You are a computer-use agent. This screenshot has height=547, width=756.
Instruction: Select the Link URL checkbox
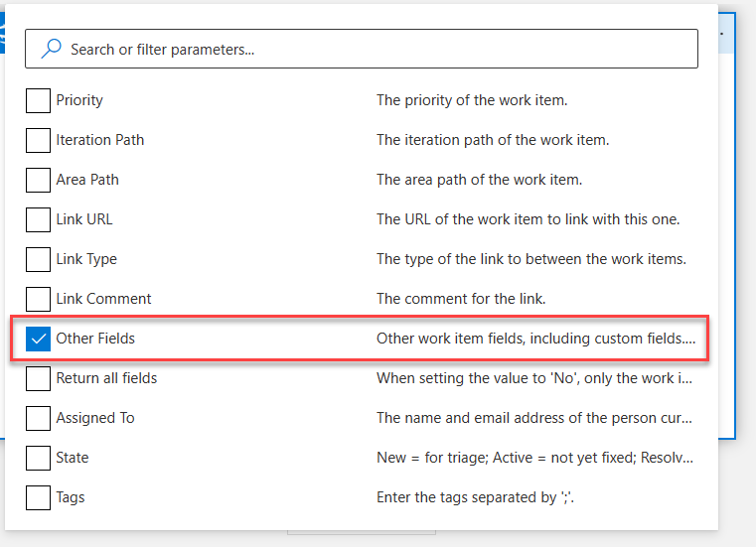click(x=38, y=219)
